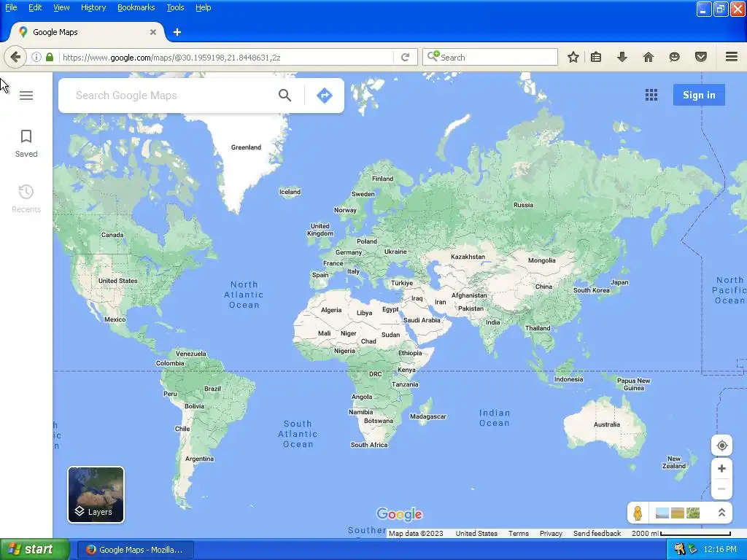Screen dimensions: 747x560
Task: Click the system tray clock
Action: [x=720, y=550]
